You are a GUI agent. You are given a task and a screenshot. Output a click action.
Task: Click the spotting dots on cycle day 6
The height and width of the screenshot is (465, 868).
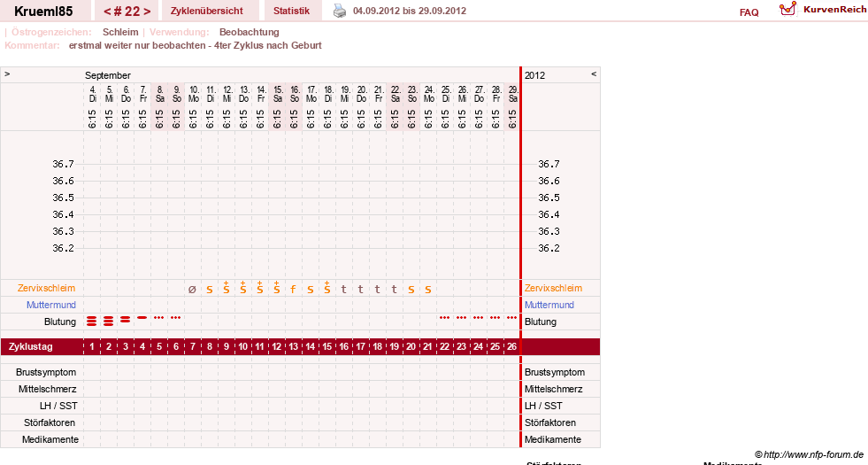pyautogui.click(x=176, y=318)
